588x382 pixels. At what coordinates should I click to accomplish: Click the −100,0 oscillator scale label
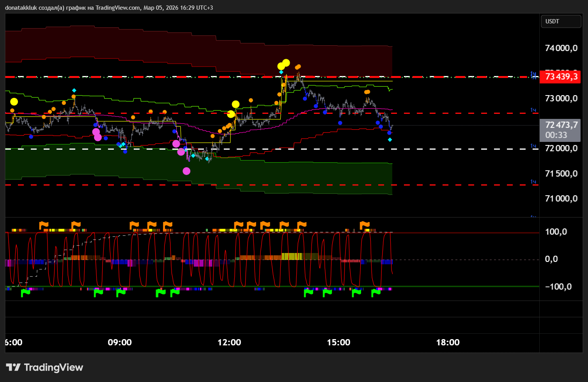(x=558, y=287)
